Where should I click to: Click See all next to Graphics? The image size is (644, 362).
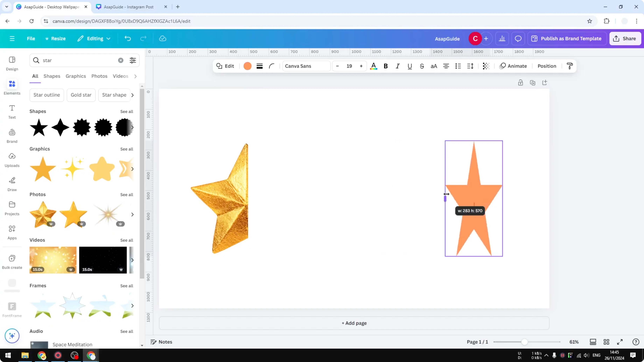[x=127, y=149]
